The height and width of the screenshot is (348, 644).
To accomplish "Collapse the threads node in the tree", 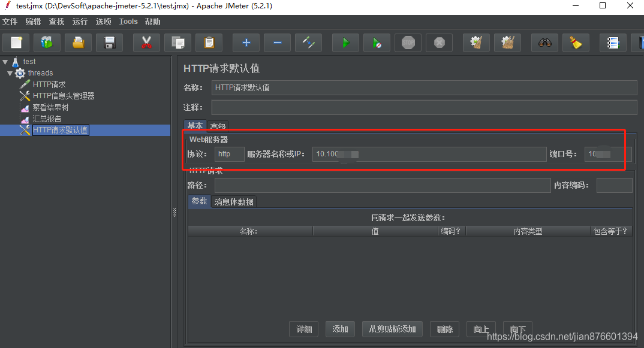I will pyautogui.click(x=10, y=72).
